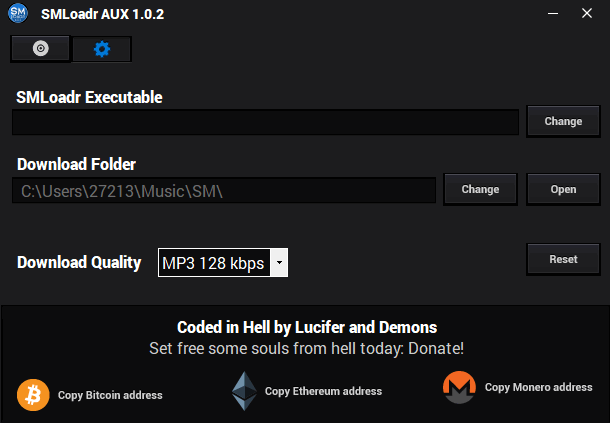Image resolution: width=610 pixels, height=423 pixels.
Task: Minimize the SMLoadr AUX window
Action: (x=553, y=14)
